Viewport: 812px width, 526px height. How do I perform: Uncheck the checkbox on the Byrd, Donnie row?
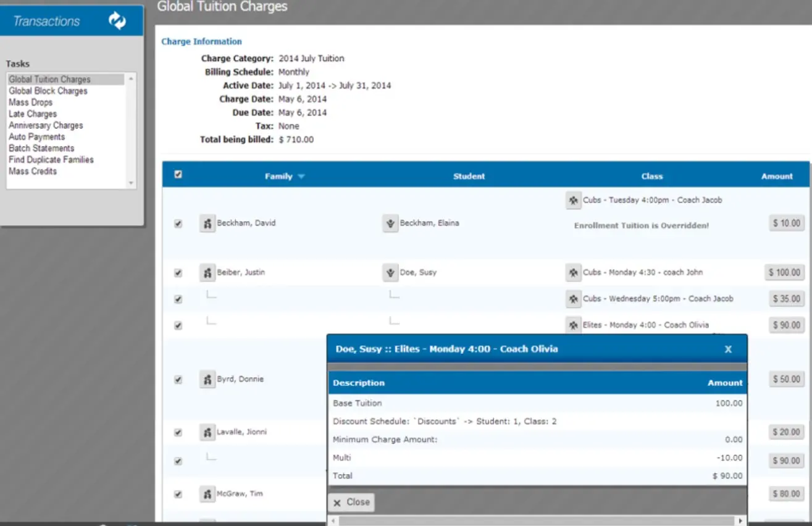[178, 379]
